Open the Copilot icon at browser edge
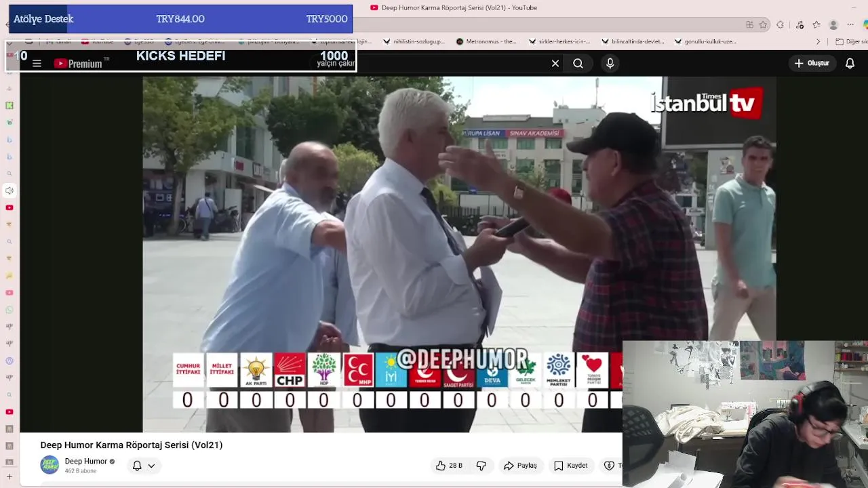 865,24
